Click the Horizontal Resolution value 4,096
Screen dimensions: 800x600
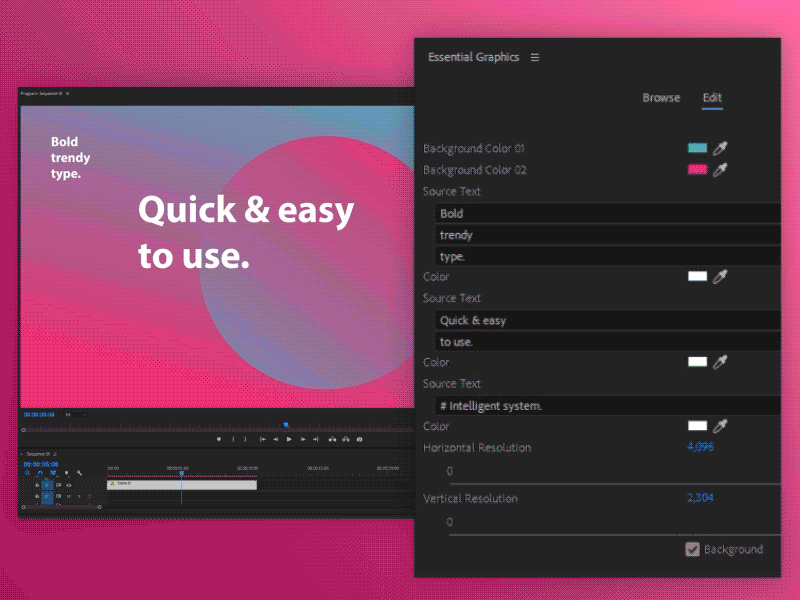[x=700, y=447]
